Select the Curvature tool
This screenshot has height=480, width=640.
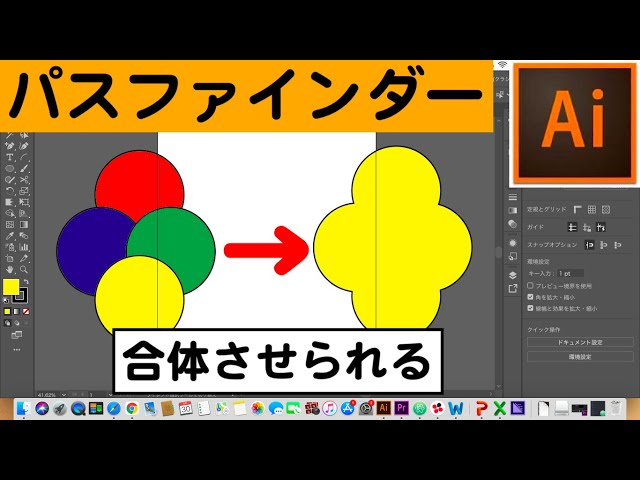click(x=24, y=146)
